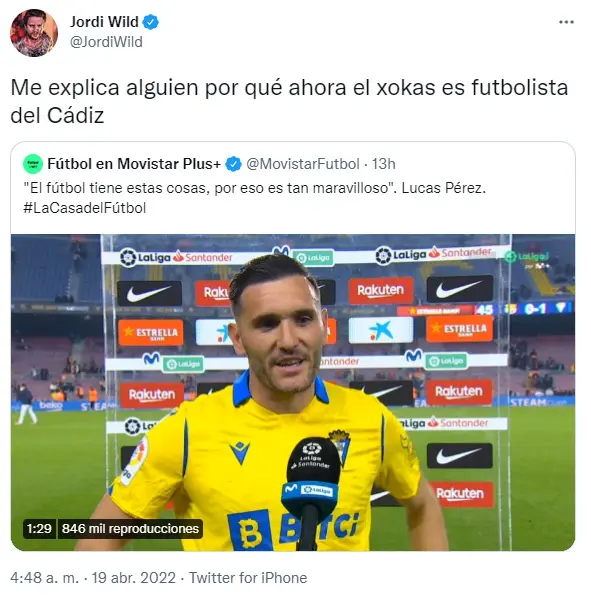
Task: Open the quoted tweet text about Lucas Pérez
Action: click(254, 188)
